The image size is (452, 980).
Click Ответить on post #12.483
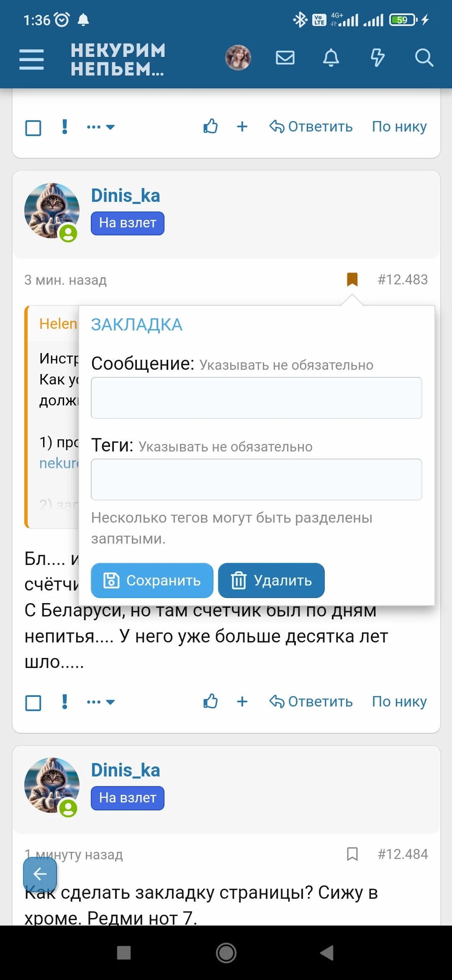(x=311, y=701)
